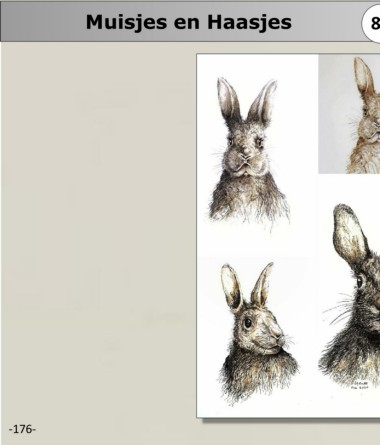
Task: Select the large dark rabbit drawing
Action: [350, 297]
